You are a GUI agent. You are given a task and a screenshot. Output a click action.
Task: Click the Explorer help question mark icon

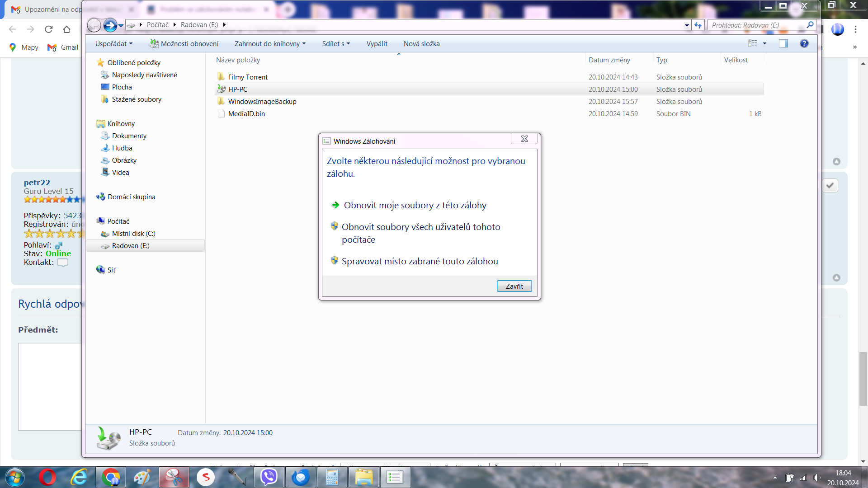coord(804,43)
